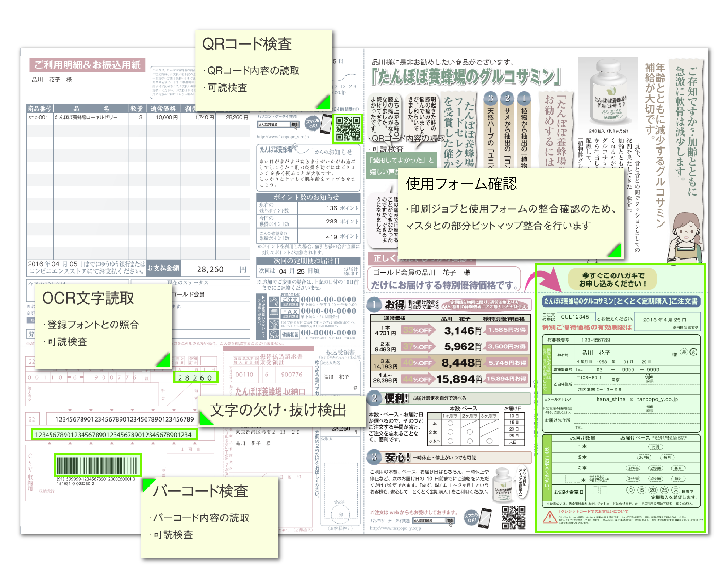Click the smartphone icon in the glucosamine ad footer
Image resolution: width=728 pixels, height=582 pixels.
(x=485, y=518)
